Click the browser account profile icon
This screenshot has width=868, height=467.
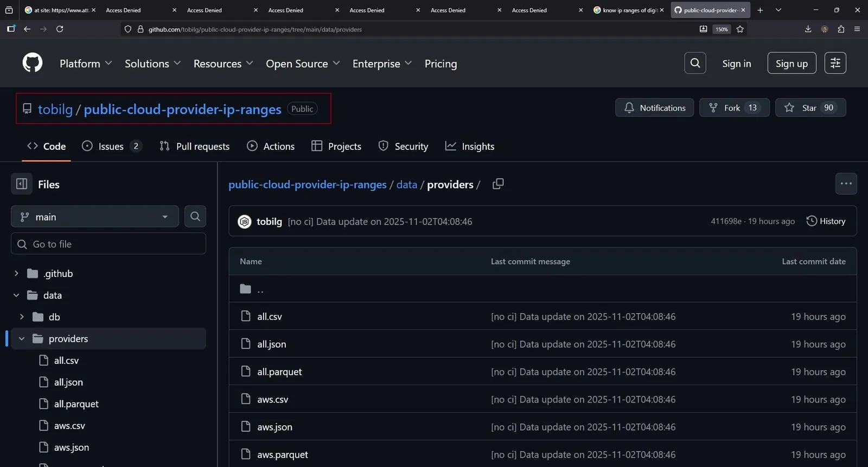825,29
